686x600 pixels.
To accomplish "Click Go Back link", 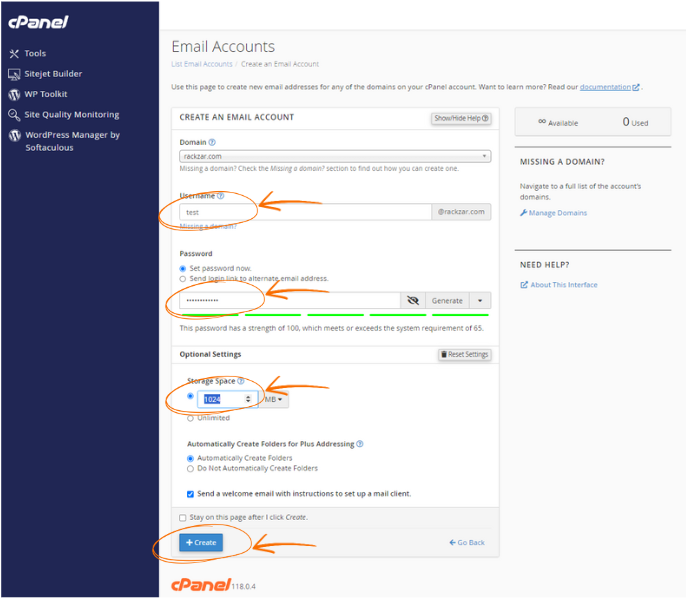I will [x=467, y=543].
